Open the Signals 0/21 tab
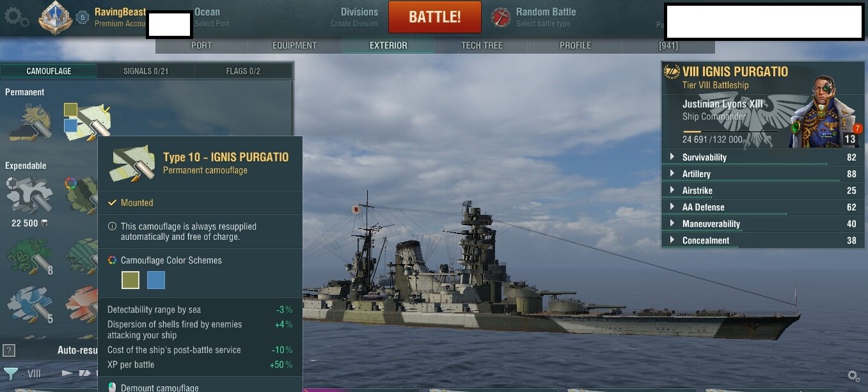The image size is (868, 392). click(x=146, y=71)
